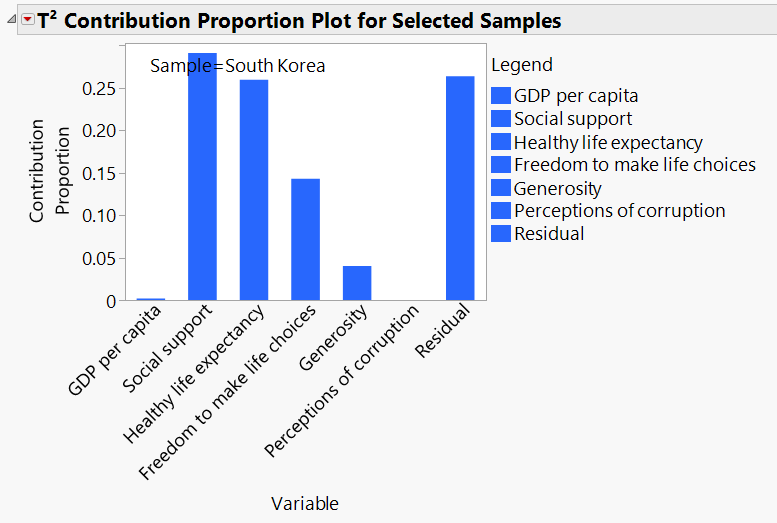Select the Healthy life expectancy bar
This screenshot has width=777, height=523.
click(254, 190)
